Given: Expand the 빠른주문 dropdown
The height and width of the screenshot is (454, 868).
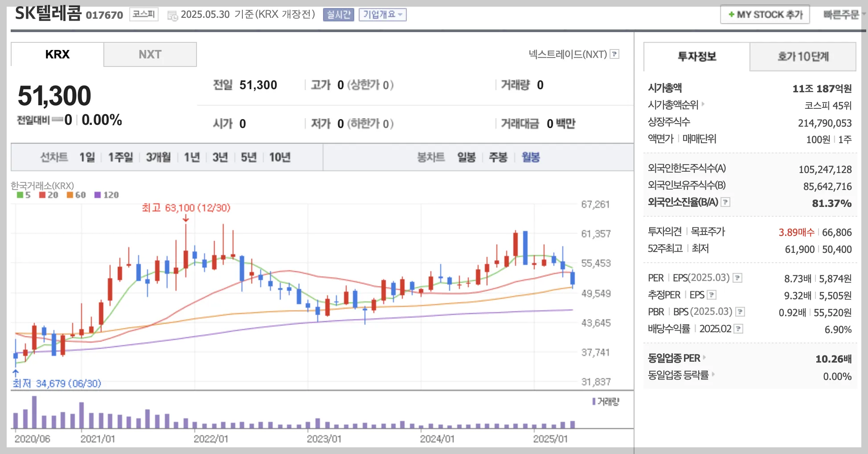Looking at the screenshot, I should (x=844, y=15).
